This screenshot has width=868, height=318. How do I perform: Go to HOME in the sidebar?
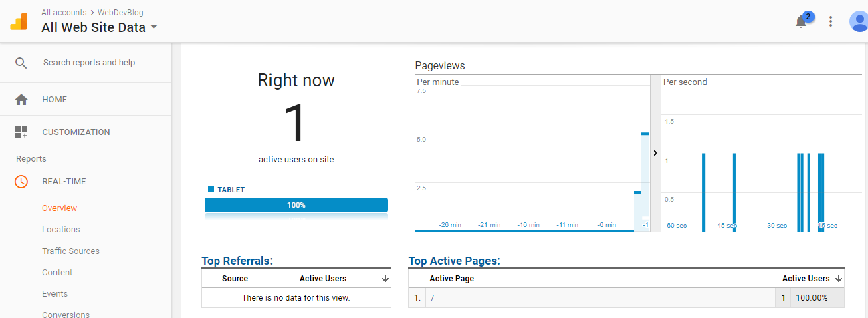click(55, 100)
